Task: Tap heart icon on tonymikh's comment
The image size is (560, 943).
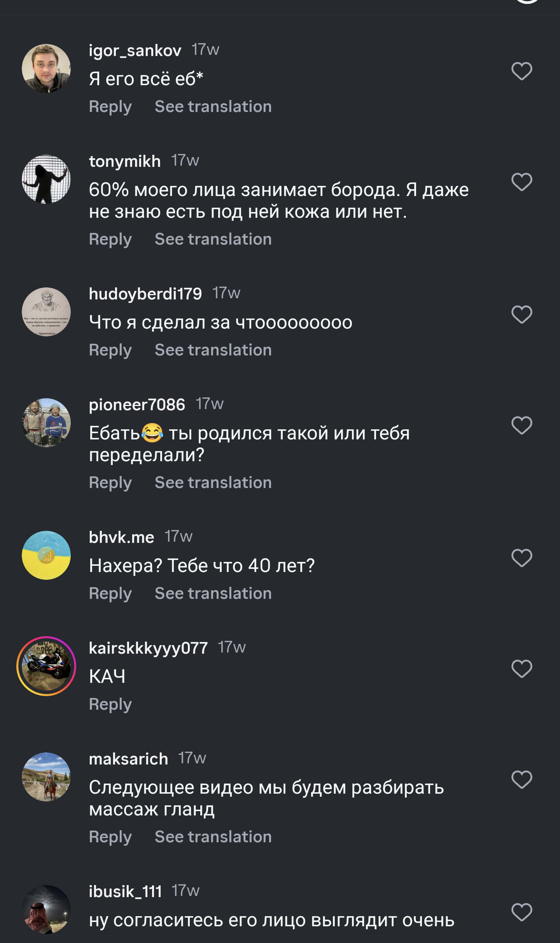Action: pos(521,182)
